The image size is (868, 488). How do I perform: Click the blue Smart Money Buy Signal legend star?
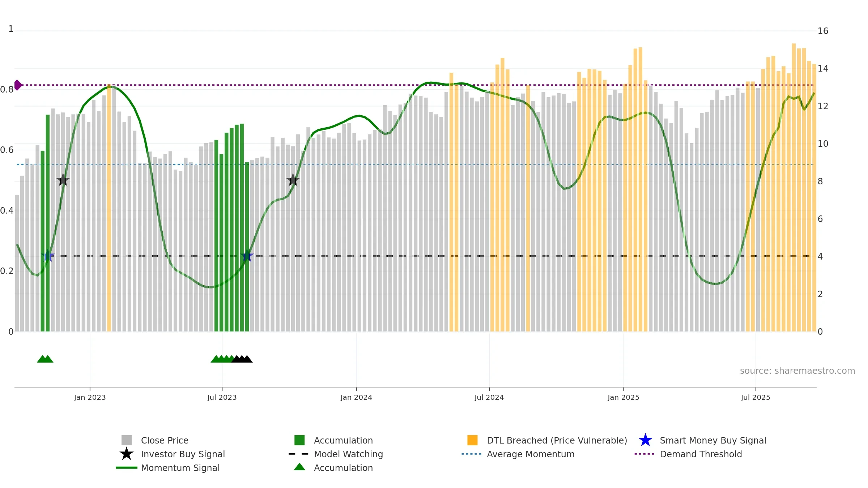tap(645, 440)
